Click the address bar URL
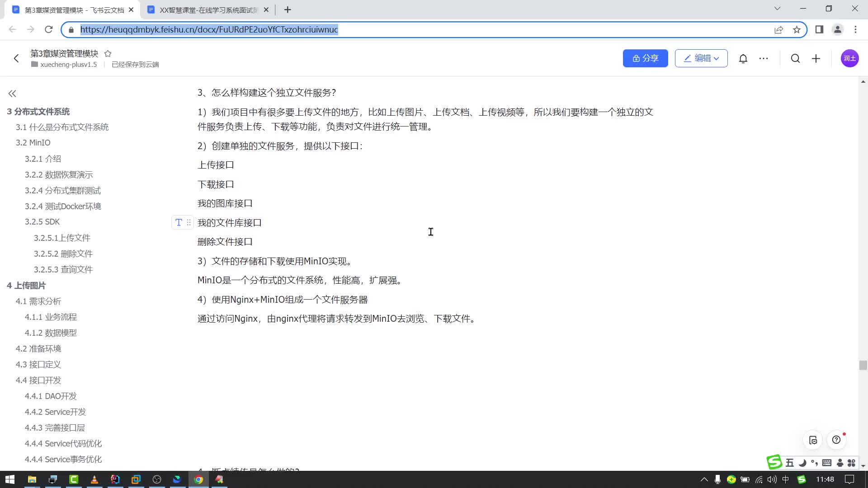The height and width of the screenshot is (488, 868). pos(209,29)
